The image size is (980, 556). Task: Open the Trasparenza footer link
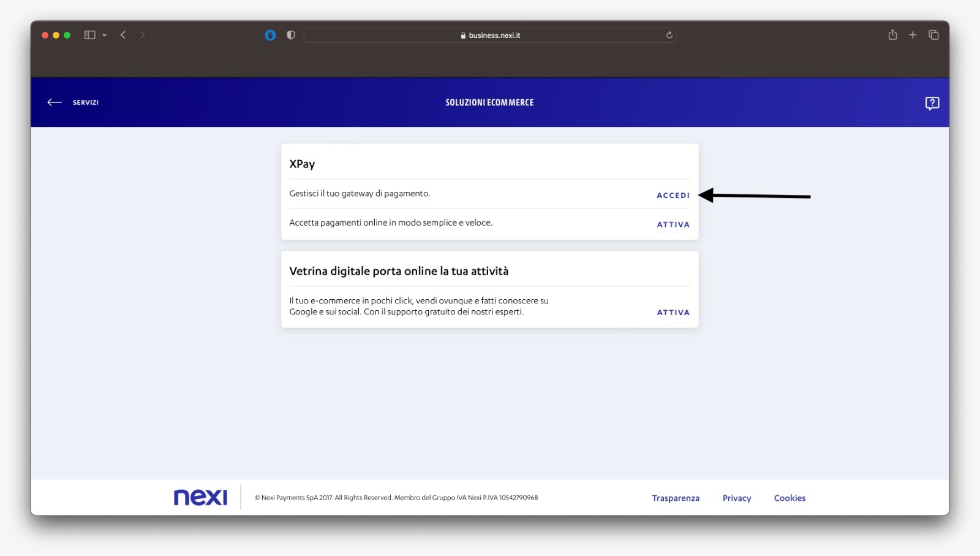(x=676, y=498)
